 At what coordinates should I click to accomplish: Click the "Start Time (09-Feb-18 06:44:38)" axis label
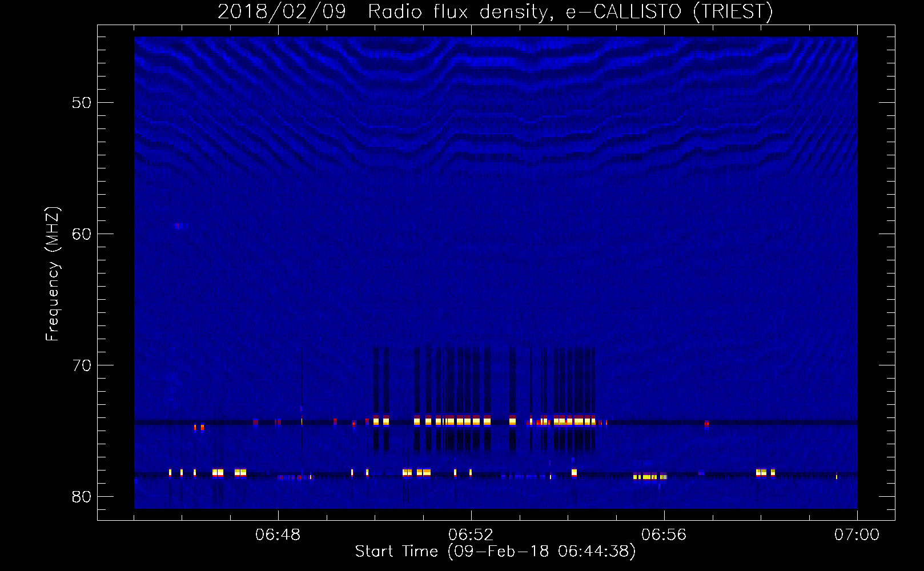495,551
